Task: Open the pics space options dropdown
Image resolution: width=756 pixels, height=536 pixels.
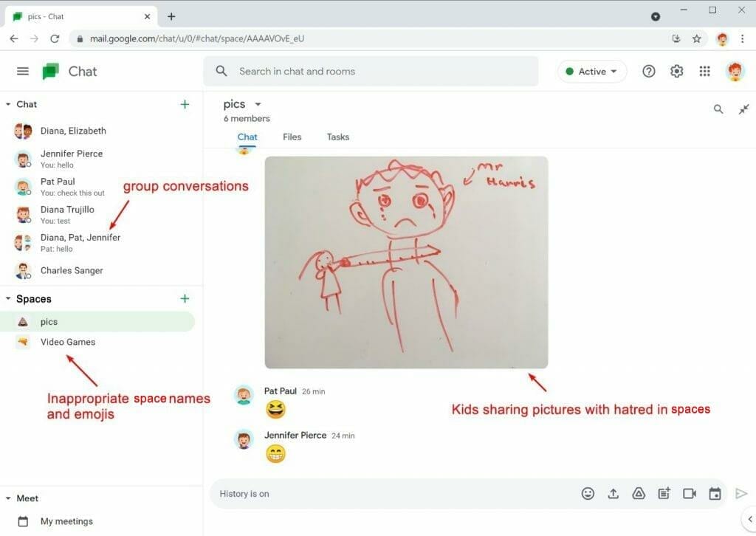Action: click(x=257, y=104)
